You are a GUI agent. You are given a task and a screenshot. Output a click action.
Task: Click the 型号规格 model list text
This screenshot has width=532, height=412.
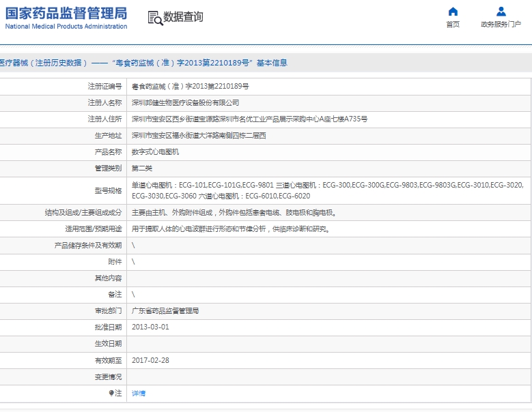(327, 190)
